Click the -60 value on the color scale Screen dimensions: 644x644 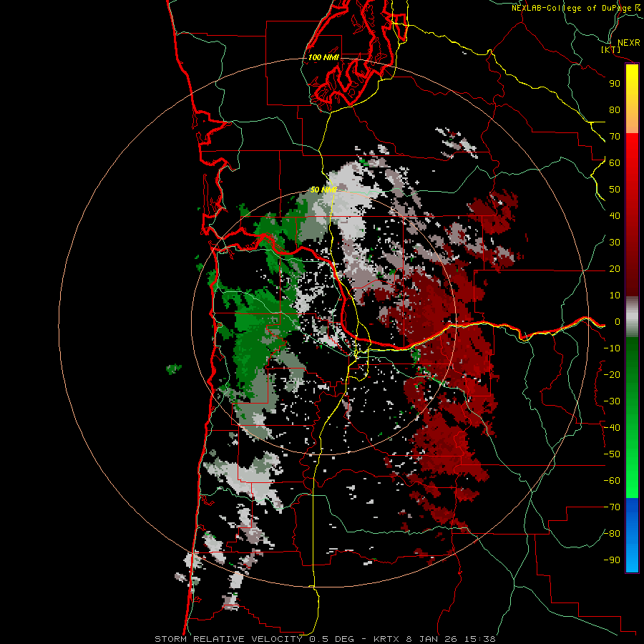tap(612, 481)
